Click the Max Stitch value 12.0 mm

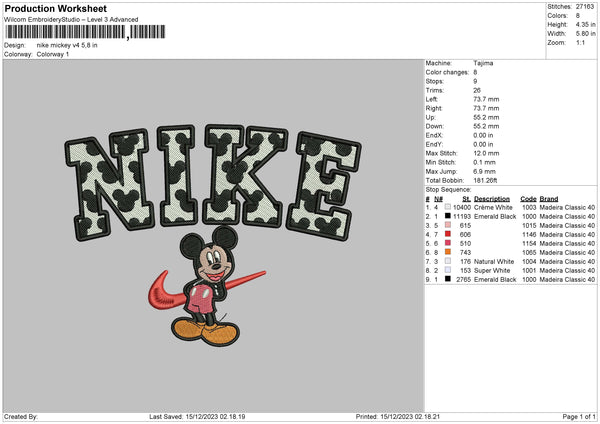click(486, 153)
